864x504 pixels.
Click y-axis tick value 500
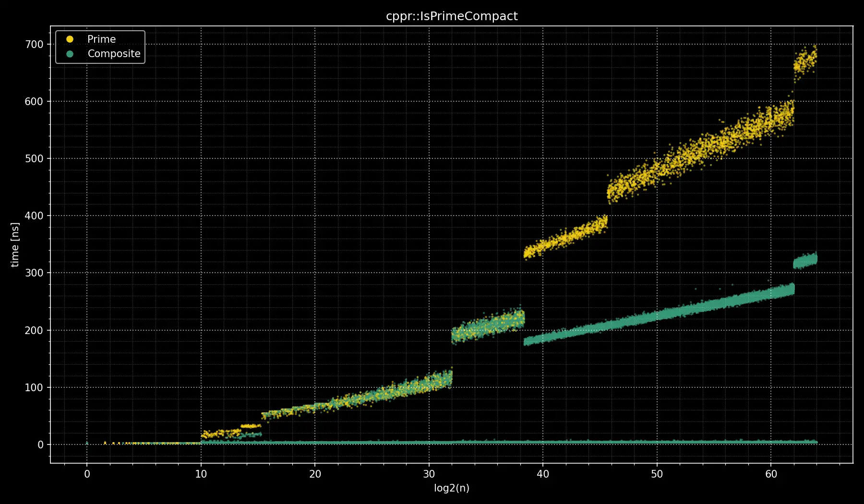tap(34, 158)
